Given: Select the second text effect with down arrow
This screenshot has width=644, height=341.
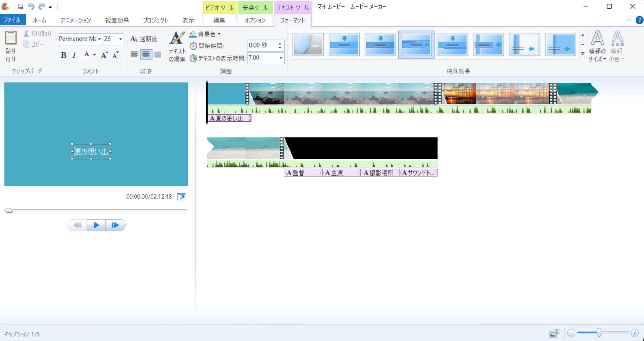Looking at the screenshot, I should [x=344, y=45].
